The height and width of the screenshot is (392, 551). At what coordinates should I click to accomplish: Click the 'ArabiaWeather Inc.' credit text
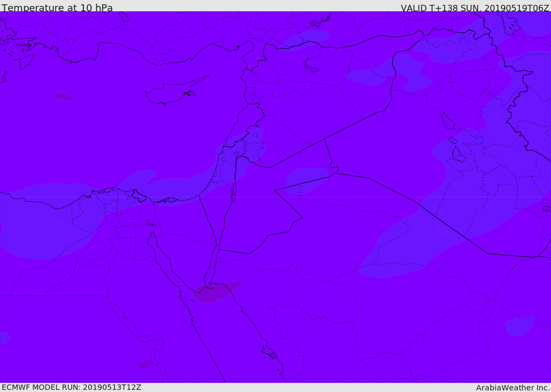[x=513, y=388]
